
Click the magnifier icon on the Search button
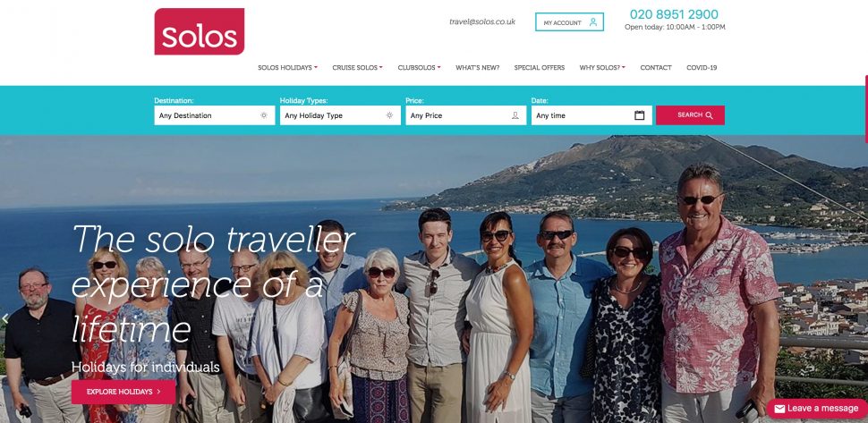[709, 115]
